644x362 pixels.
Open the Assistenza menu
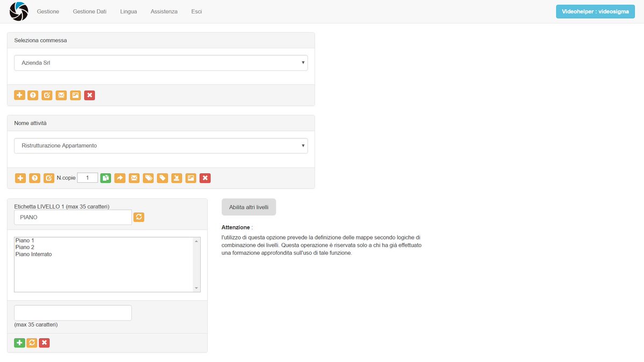(x=164, y=11)
